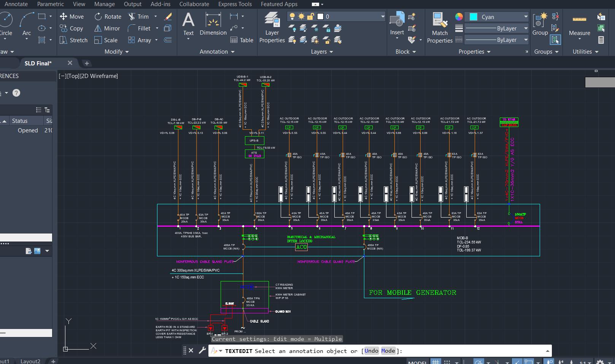Viewport: 615px width, 364px height.
Task: Select the Copy tool
Action: [71, 28]
